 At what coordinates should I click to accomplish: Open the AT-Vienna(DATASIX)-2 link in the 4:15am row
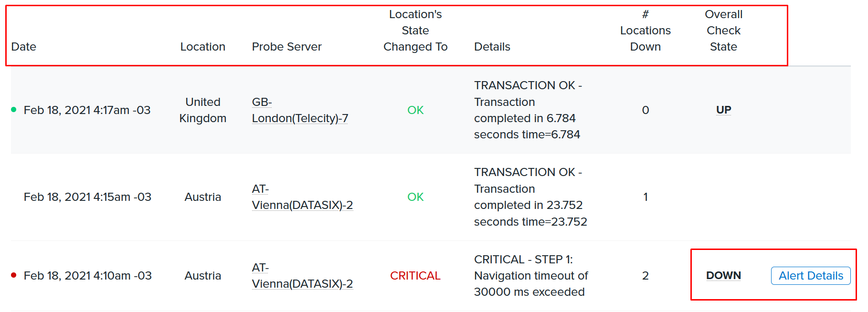303,197
